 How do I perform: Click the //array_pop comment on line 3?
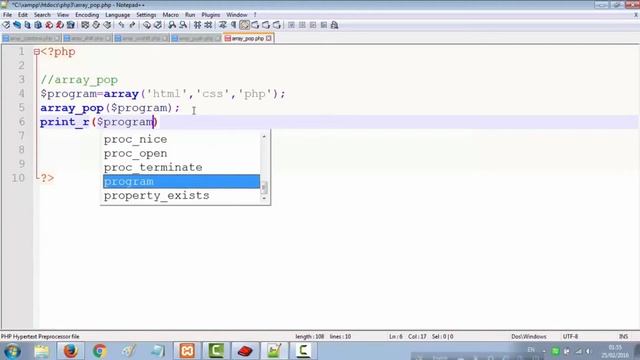(x=79, y=80)
